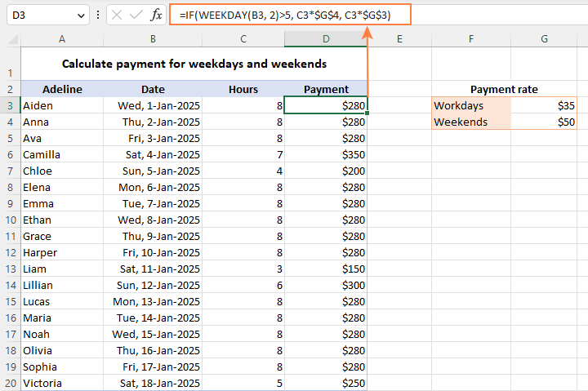The height and width of the screenshot is (391, 588).
Task: Select the date cell 'Sat, 4-Jan-2025'
Action: click(153, 154)
